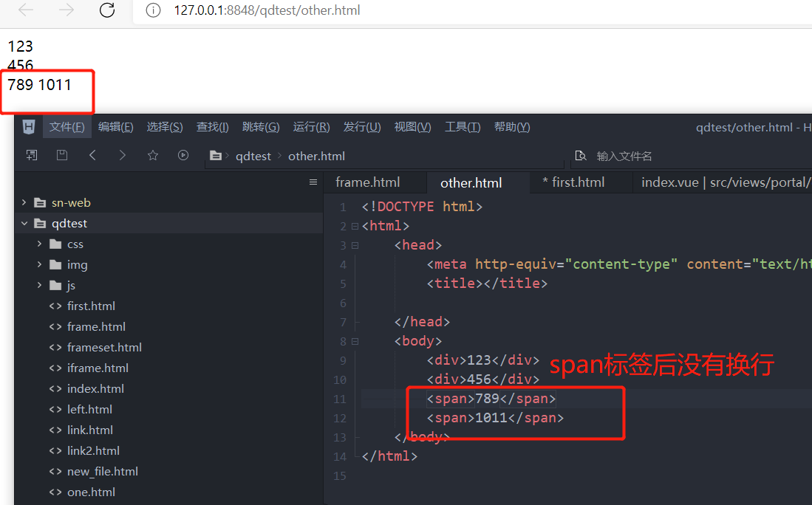Click the HBuilderX logo icon
812x505 pixels.
tap(29, 127)
